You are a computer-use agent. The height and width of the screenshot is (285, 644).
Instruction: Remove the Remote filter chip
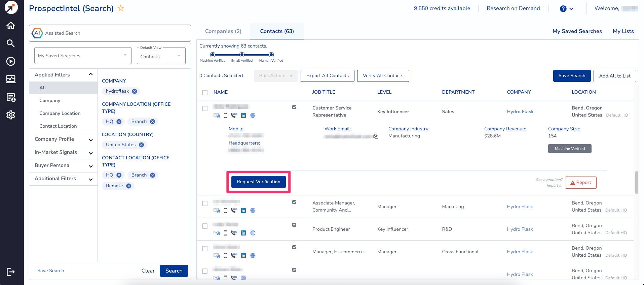pyautogui.click(x=129, y=186)
